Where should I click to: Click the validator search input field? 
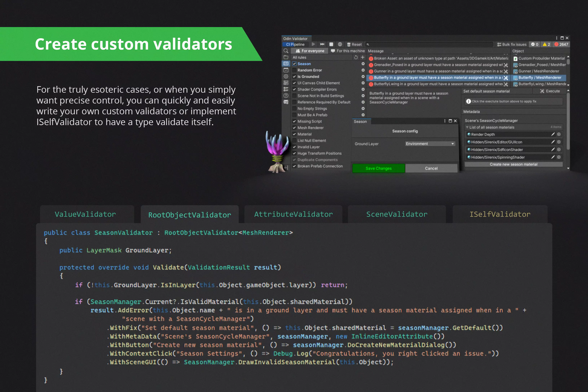pyautogui.click(x=429, y=45)
